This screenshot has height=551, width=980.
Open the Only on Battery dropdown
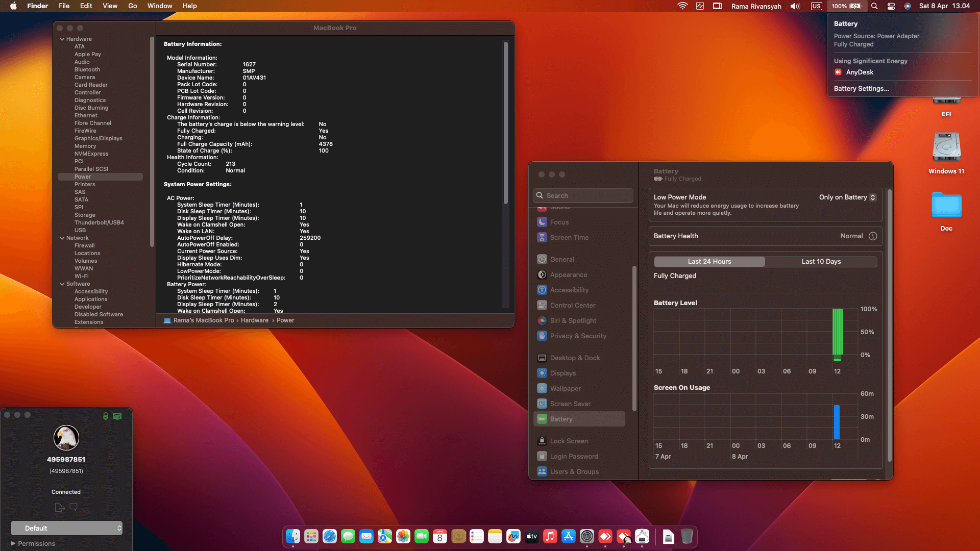(847, 197)
